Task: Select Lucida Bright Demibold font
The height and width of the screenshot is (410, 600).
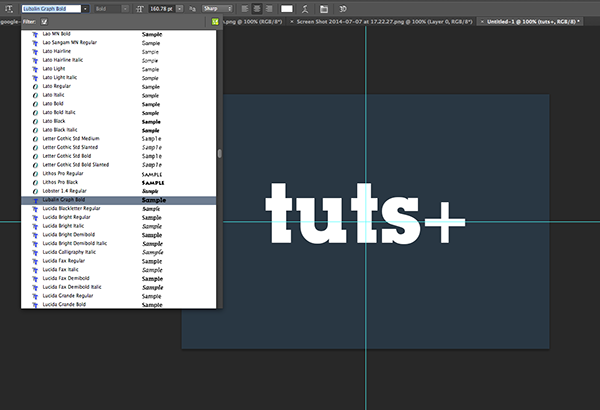Action: [119, 235]
